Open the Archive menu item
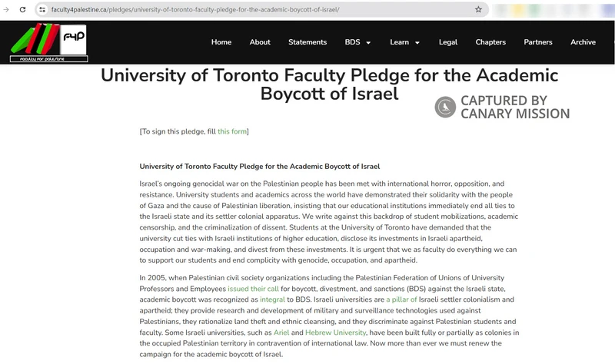Image resolution: width=615 pixels, height=364 pixels. click(x=583, y=42)
